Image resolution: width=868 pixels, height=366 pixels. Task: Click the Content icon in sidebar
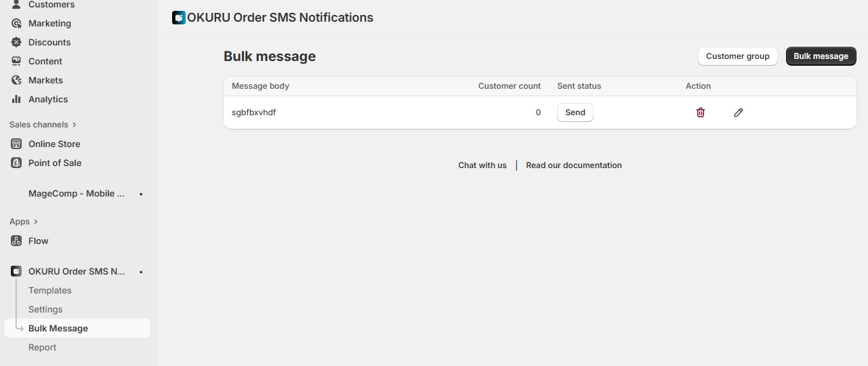coord(16,61)
